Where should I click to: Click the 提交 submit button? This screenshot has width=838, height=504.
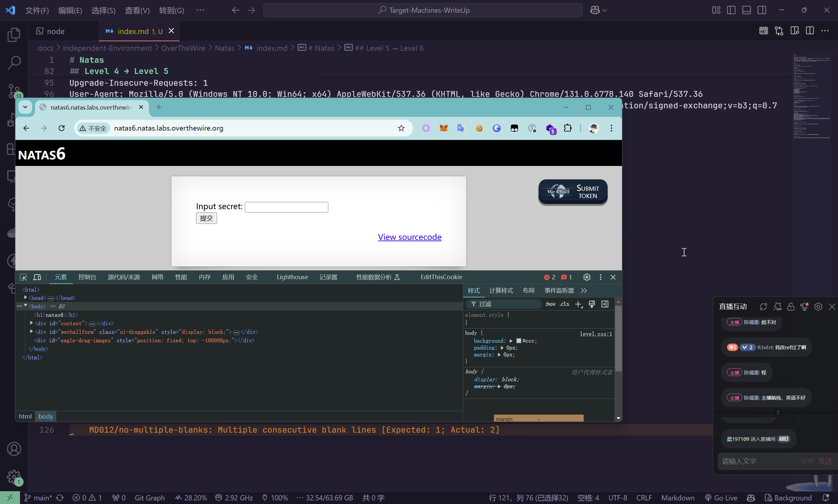point(206,218)
